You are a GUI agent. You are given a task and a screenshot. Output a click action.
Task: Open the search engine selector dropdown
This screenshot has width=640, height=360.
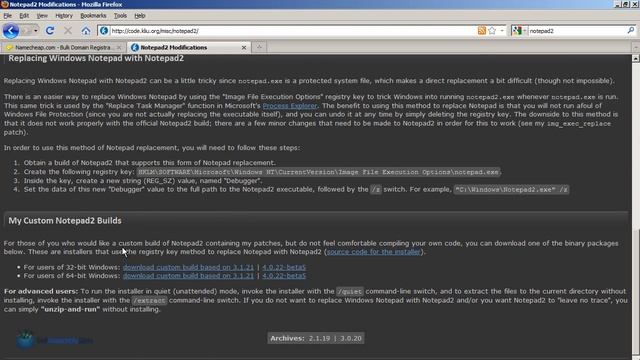click(519, 31)
